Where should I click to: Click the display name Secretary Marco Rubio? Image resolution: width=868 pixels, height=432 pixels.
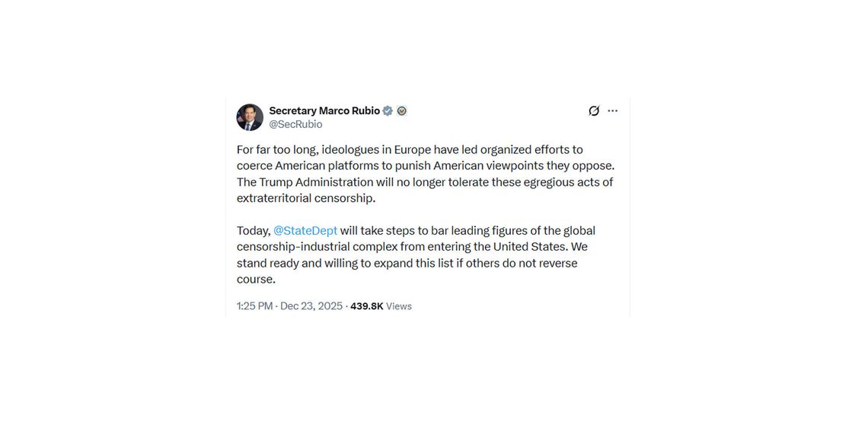(x=324, y=110)
